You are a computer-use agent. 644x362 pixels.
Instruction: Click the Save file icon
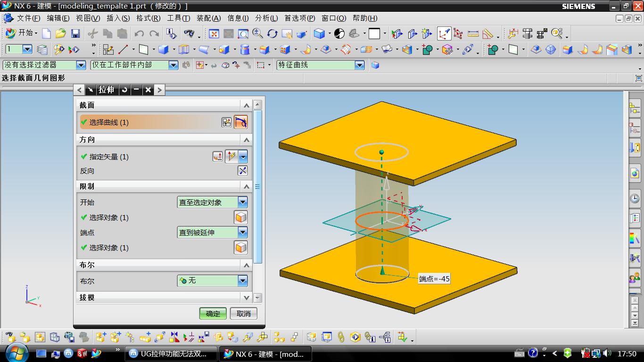click(75, 33)
